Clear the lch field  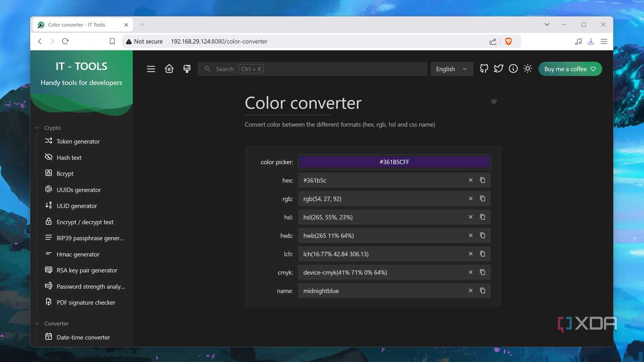coord(471,254)
